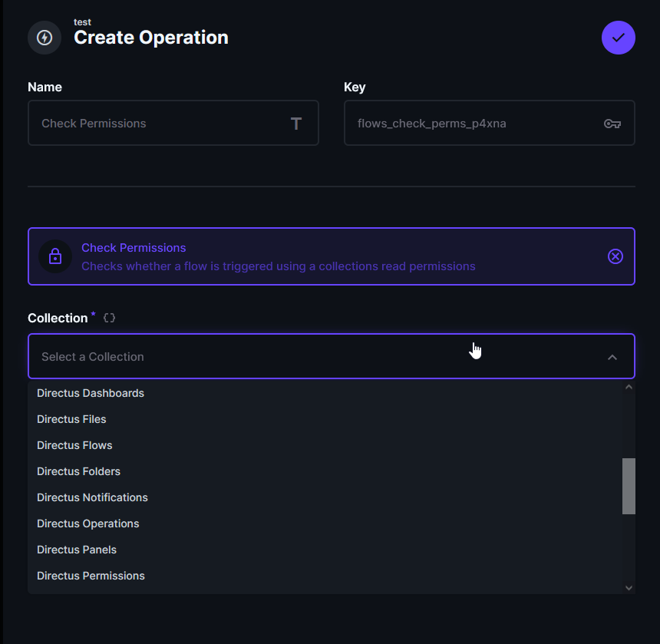Click the flow lightning bolt header icon
The image size is (660, 644).
[x=45, y=38]
